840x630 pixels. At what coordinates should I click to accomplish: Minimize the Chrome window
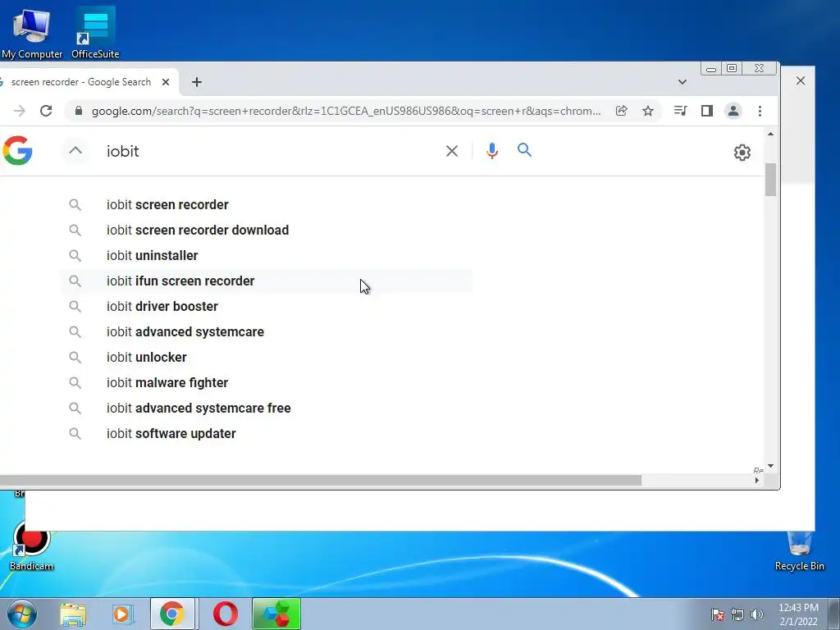pos(711,69)
